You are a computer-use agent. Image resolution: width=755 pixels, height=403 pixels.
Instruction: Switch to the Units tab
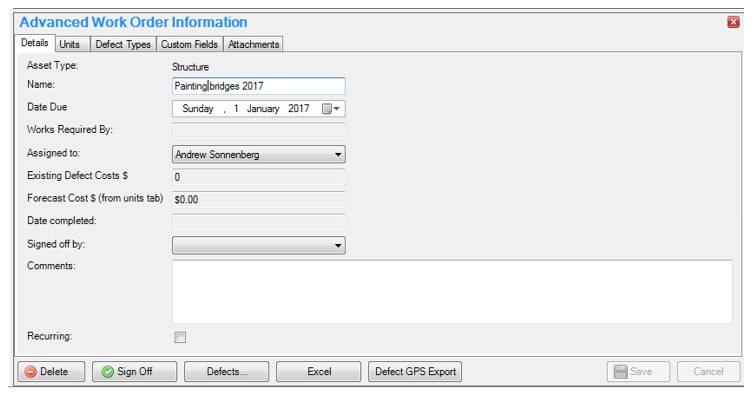point(70,44)
